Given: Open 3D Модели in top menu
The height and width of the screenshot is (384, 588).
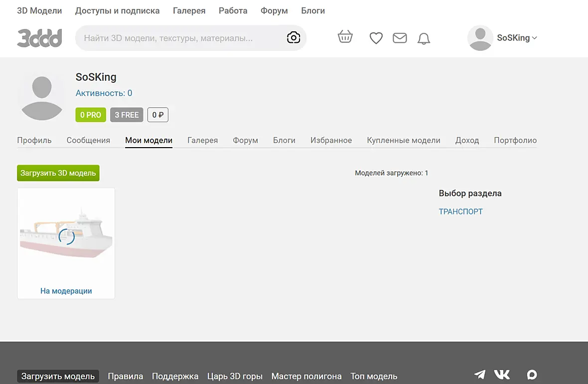Looking at the screenshot, I should pyautogui.click(x=39, y=11).
